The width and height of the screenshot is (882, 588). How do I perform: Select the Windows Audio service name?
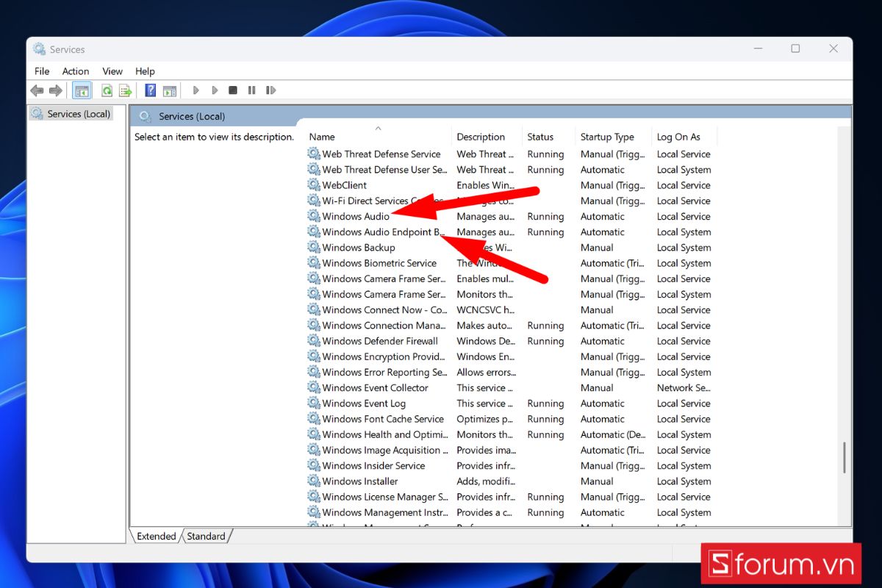[x=356, y=216]
